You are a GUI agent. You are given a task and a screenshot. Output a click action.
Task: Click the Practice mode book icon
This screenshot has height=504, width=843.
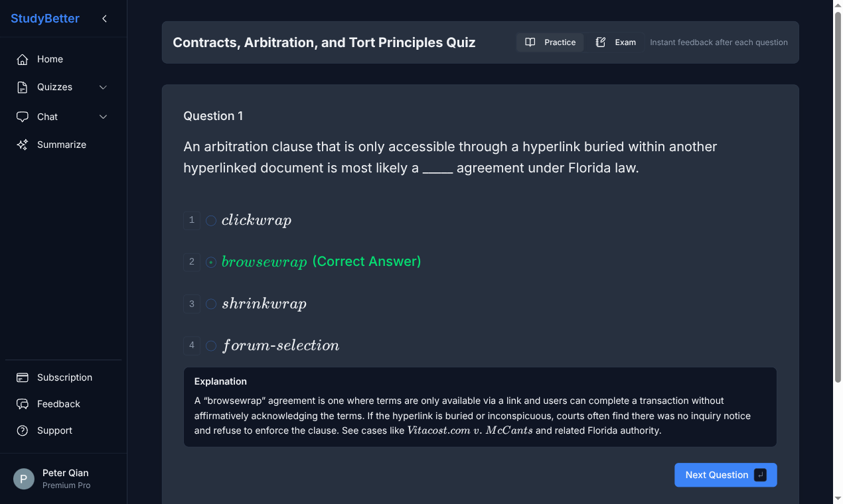(x=530, y=42)
